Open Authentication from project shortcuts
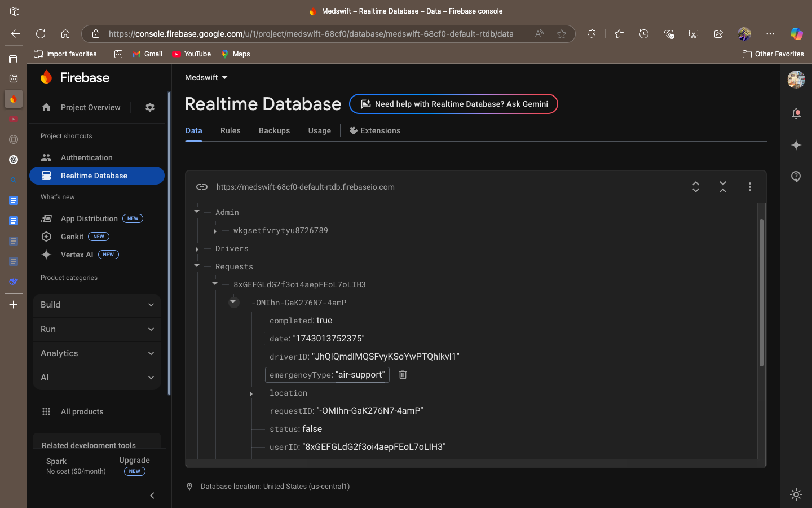 86,157
